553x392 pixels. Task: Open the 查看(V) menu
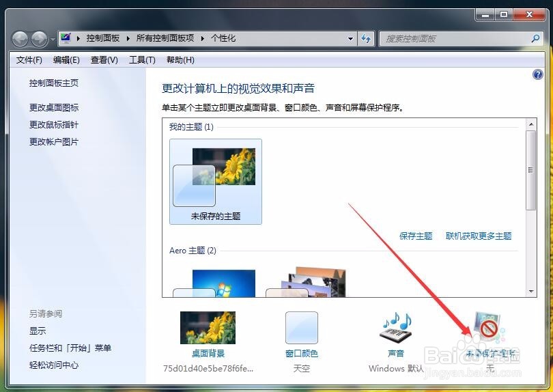(x=104, y=60)
